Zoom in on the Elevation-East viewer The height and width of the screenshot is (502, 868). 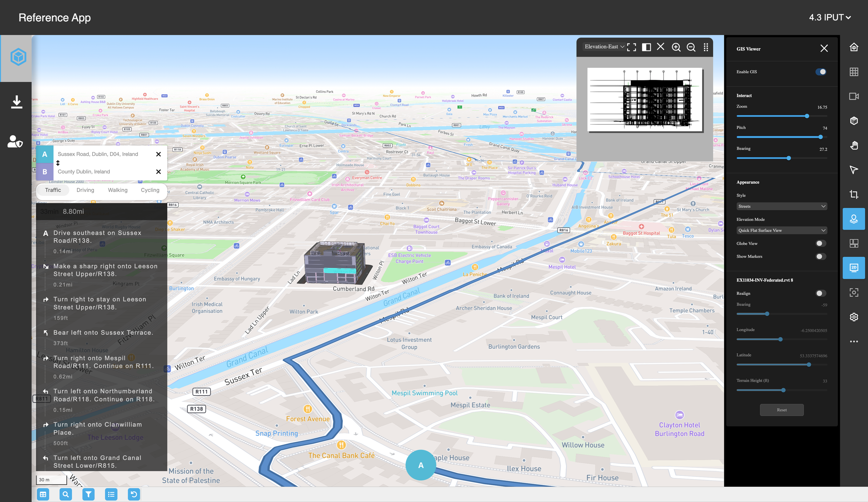pyautogui.click(x=676, y=47)
